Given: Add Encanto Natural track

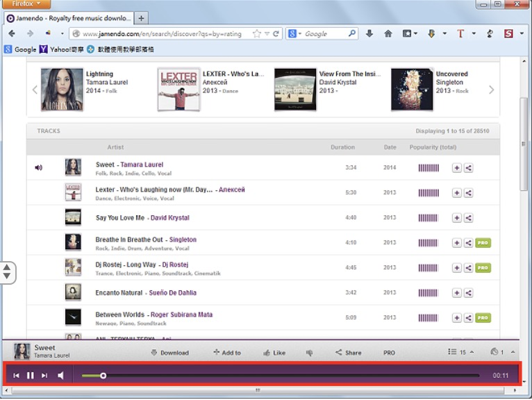Looking at the screenshot, I should coord(457,293).
